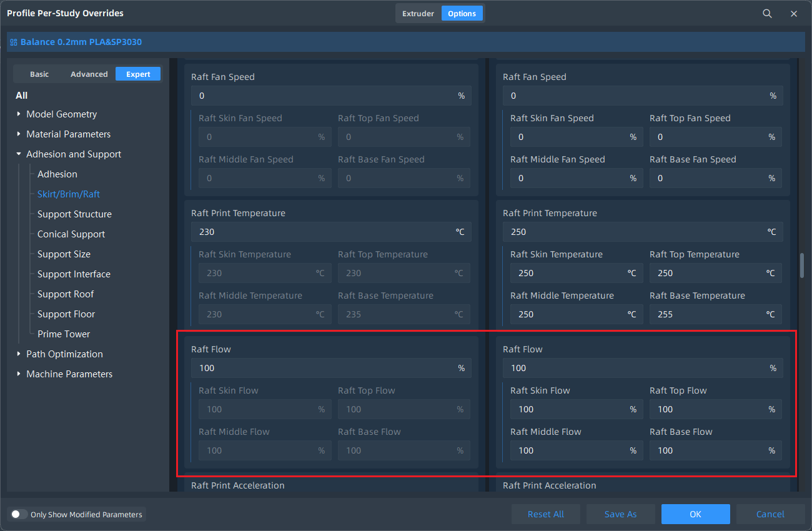Click the editable Raft Top Flow field
812x531 pixels.
[716, 409]
